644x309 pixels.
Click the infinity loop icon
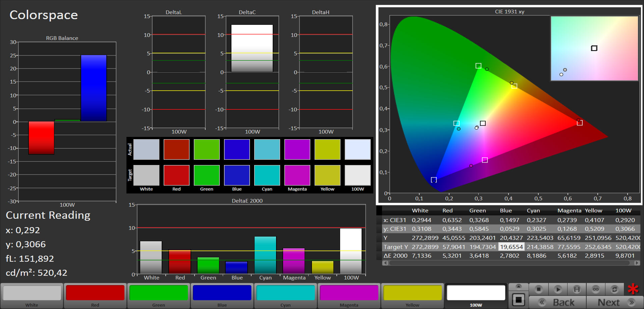(x=596, y=289)
